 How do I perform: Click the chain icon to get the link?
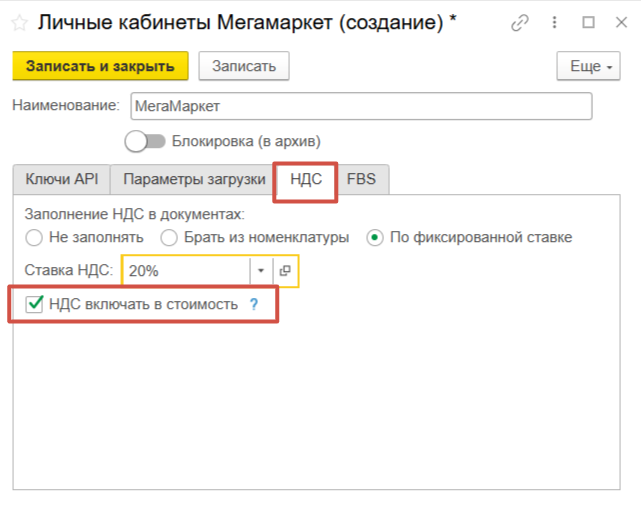(519, 22)
